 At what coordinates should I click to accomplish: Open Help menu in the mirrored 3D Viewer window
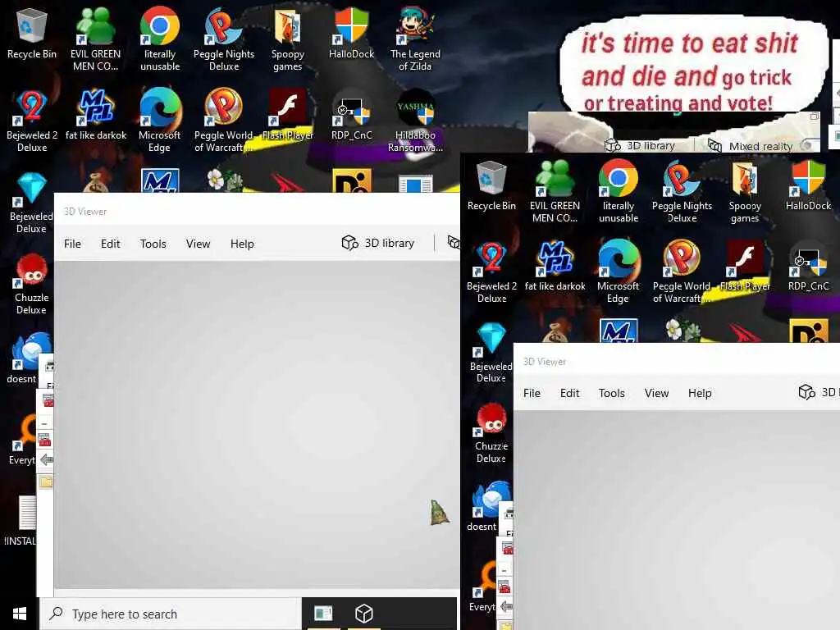tap(700, 393)
